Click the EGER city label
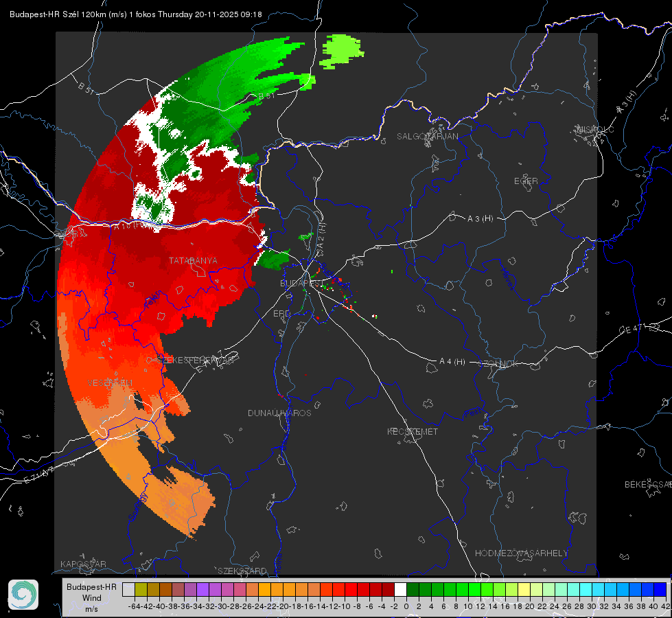 click(526, 181)
